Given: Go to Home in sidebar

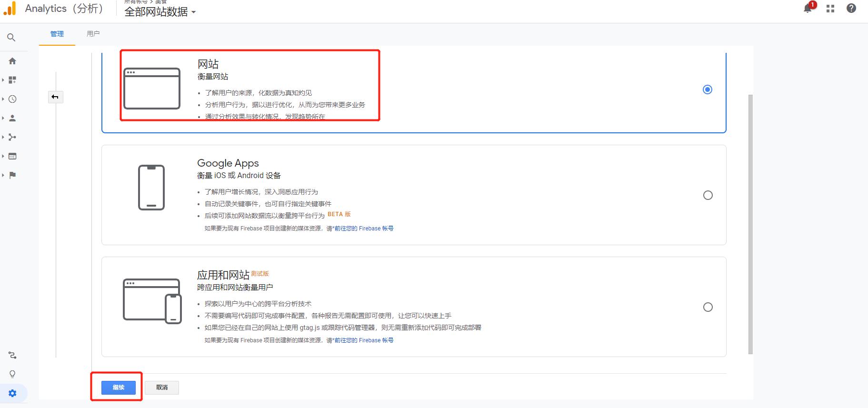Looking at the screenshot, I should 12,61.
